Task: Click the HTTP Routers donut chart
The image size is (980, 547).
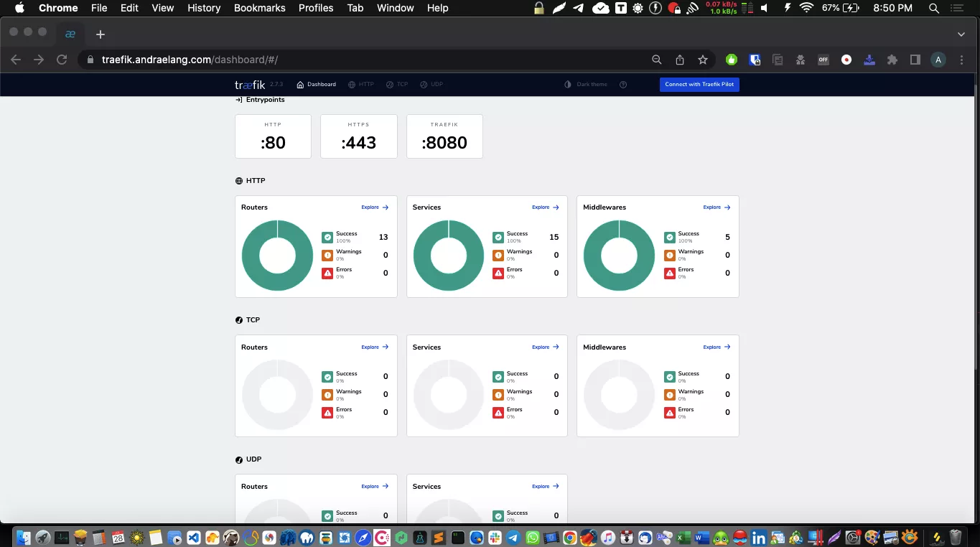Action: click(277, 256)
